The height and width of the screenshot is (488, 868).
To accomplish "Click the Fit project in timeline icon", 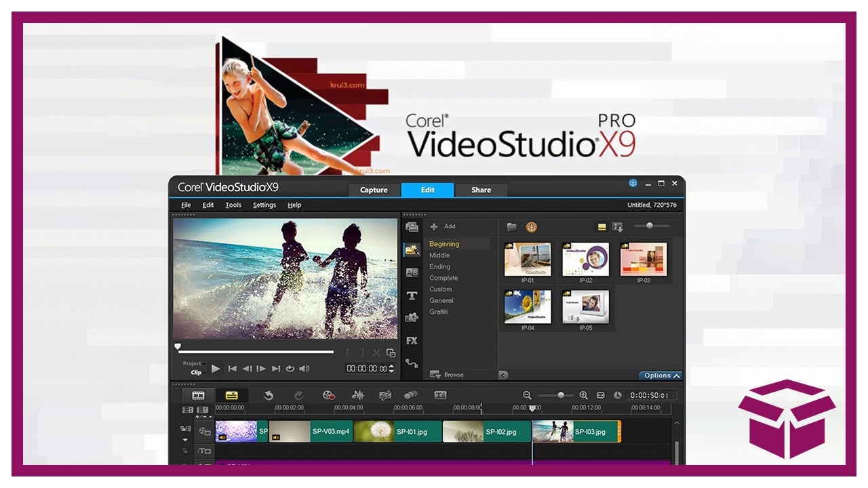I will 600,395.
